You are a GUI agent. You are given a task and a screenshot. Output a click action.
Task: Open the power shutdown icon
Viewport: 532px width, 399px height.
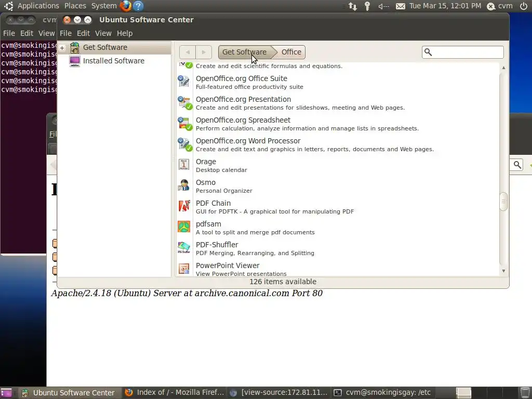tap(524, 6)
